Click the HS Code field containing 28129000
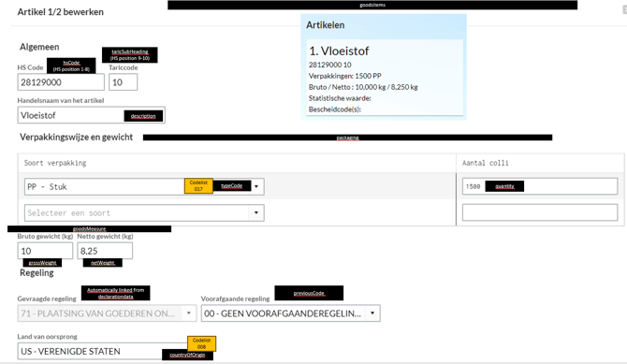 coord(61,82)
